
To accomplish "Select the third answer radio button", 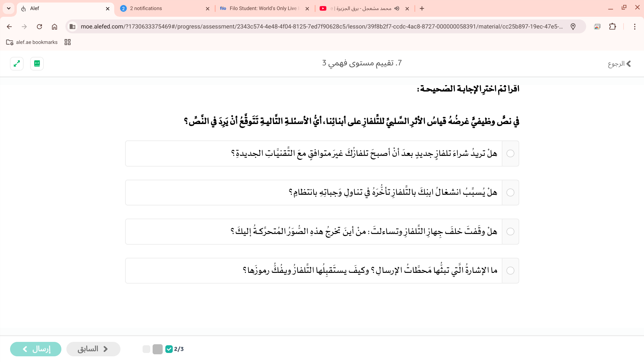I will click(x=510, y=232).
